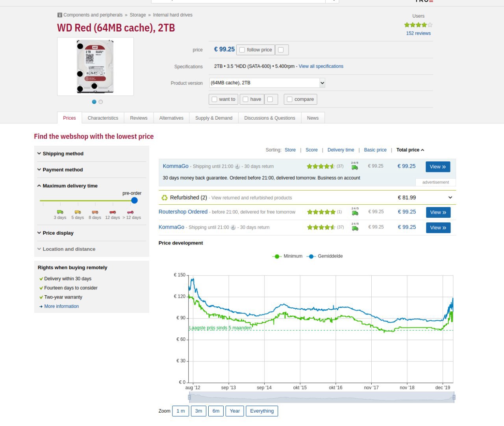Select the second image carousel dot

coord(101,102)
